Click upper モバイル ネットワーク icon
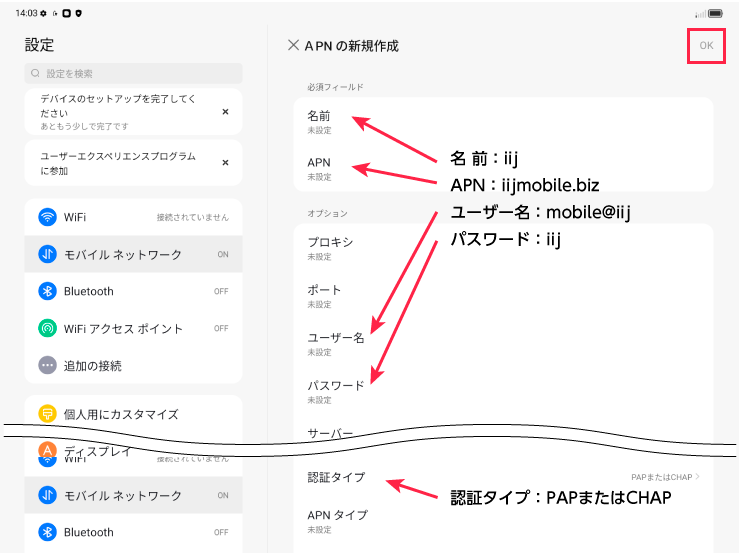 click(x=47, y=254)
